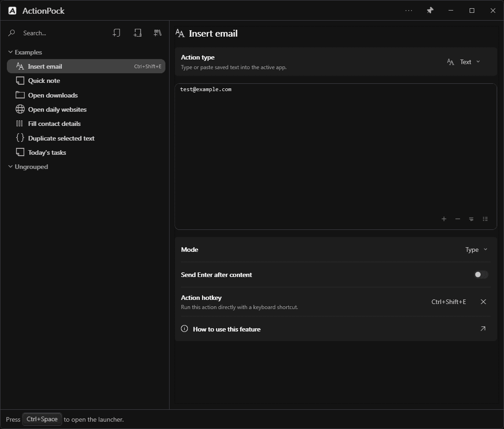
Task: Maximize the ActionPock window
Action: pyautogui.click(x=471, y=11)
